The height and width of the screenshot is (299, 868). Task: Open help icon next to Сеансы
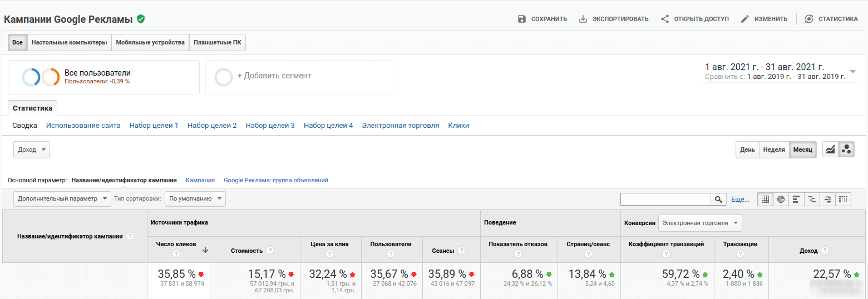462,251
